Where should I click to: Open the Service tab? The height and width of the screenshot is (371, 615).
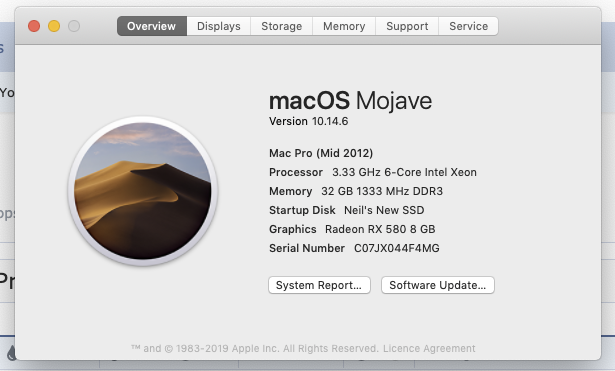coord(469,26)
